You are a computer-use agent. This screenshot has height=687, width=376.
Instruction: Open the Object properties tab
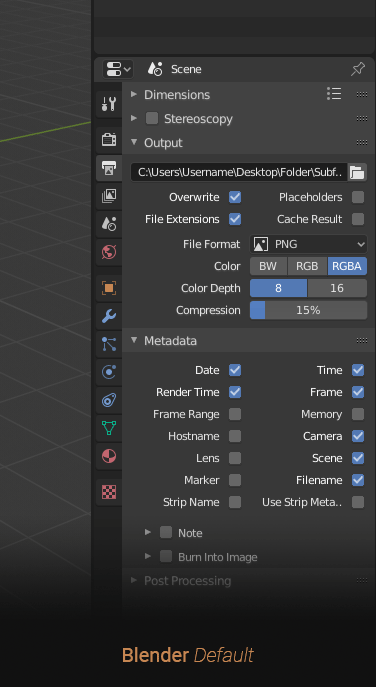[109, 288]
